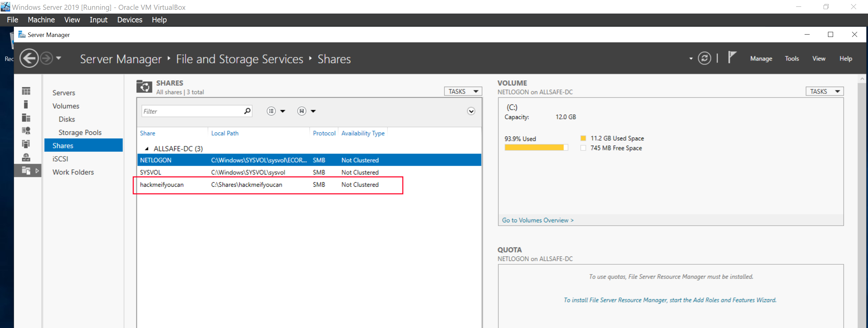
Task: Go to Disks page
Action: pyautogui.click(x=66, y=119)
